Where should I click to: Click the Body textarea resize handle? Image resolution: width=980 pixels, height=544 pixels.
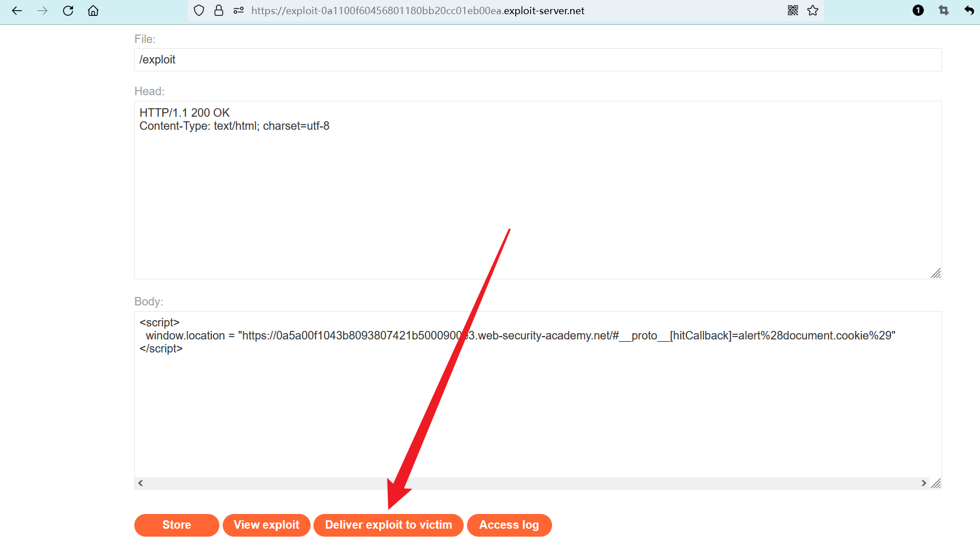click(936, 483)
